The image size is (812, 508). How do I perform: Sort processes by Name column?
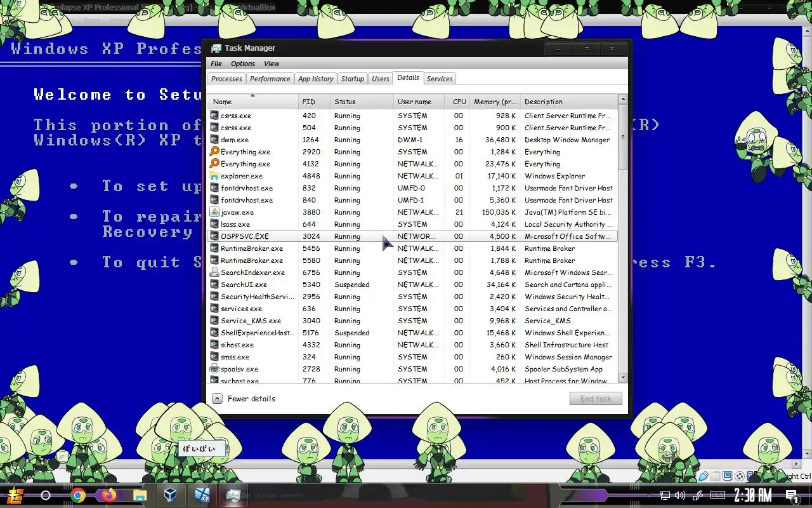click(253, 102)
